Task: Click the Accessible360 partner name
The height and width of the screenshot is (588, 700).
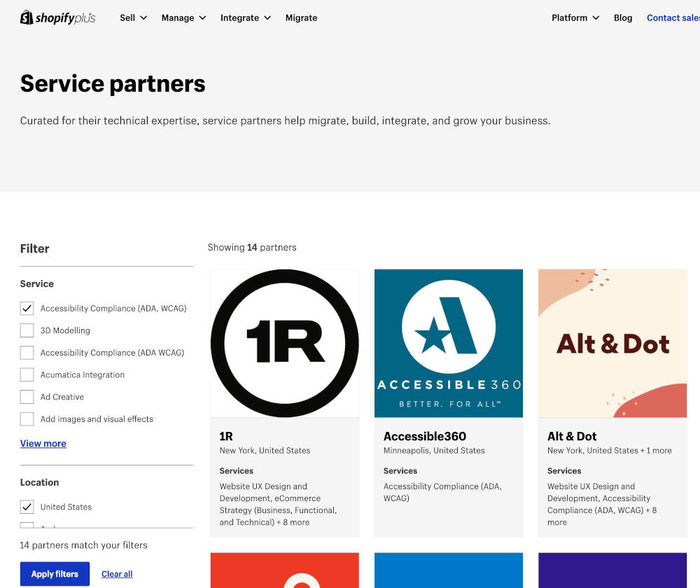Action: [x=425, y=436]
